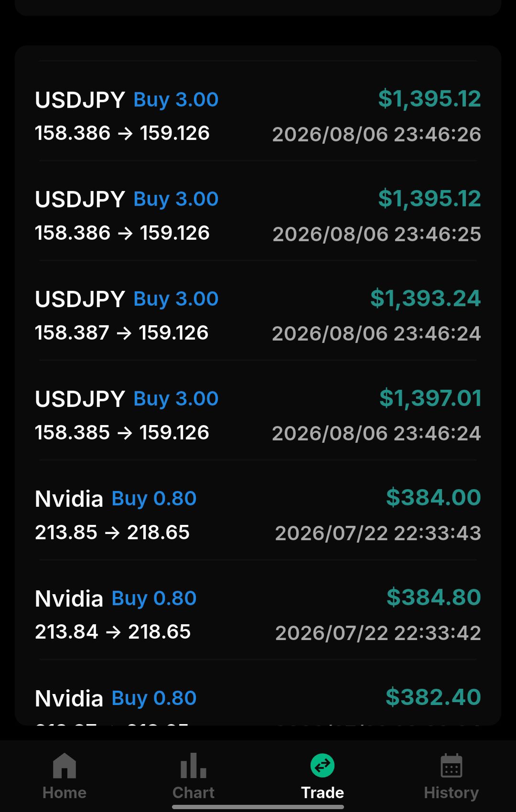
Task: Click Buy 3.00 label on 158.387 trade
Action: coord(176,299)
